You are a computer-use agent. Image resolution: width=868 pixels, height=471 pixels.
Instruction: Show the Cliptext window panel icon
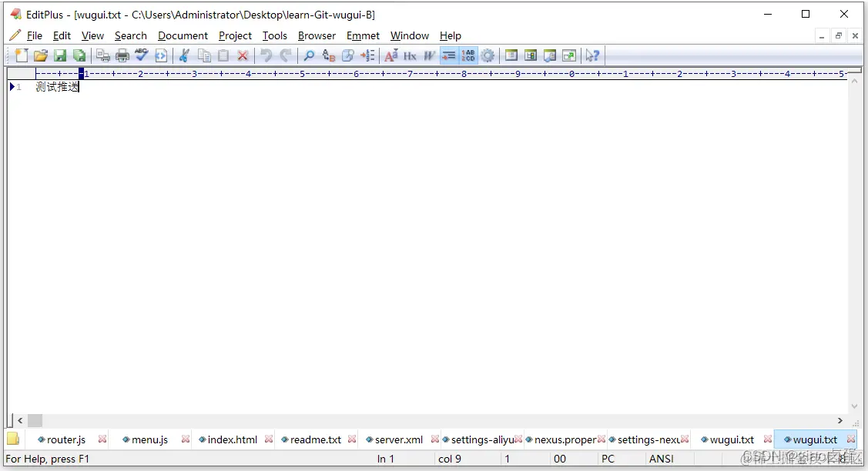coord(531,55)
